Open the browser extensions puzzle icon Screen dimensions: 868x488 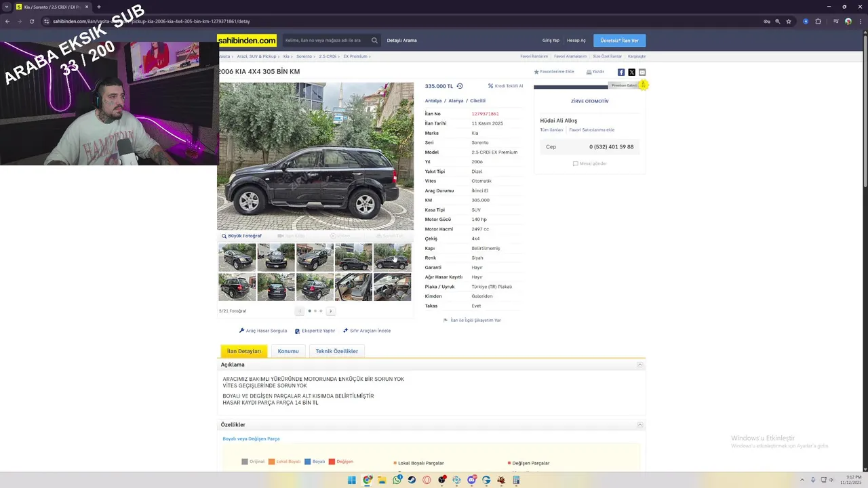coord(818,21)
